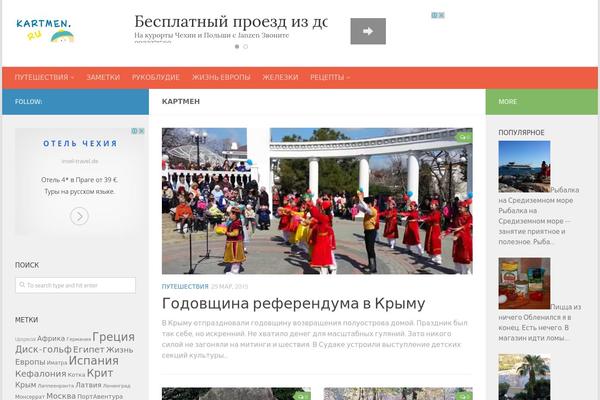Screen dimensions: 600x400
Task: Open the Бесплатный проезд ad headline
Action: (x=231, y=22)
